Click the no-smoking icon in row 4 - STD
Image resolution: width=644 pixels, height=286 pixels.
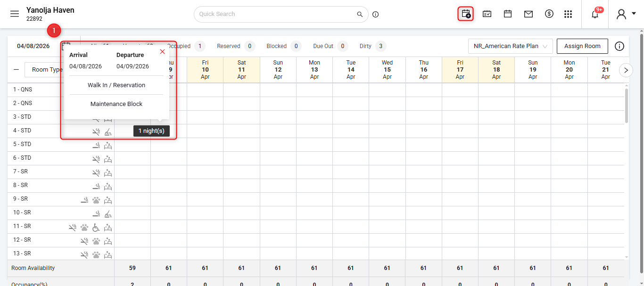click(x=96, y=132)
